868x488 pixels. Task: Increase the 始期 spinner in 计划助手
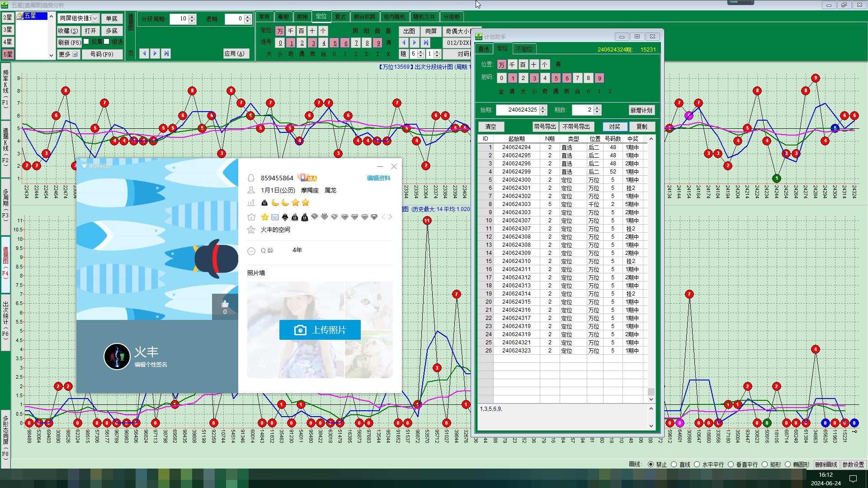[x=543, y=108]
